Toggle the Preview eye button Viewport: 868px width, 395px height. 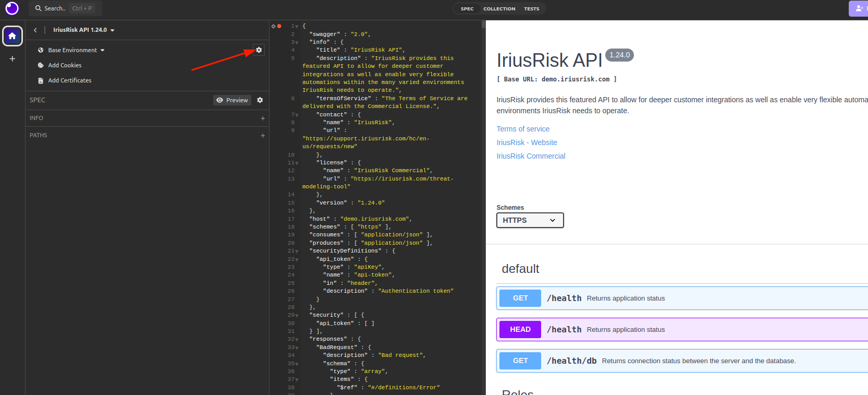click(233, 100)
